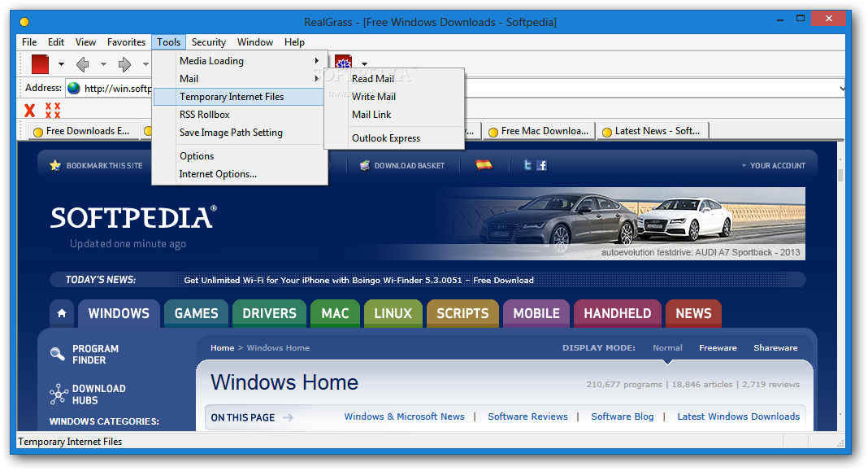Screen dimensions: 868x471
Task: Click the Facebook icon
Action: [542, 165]
